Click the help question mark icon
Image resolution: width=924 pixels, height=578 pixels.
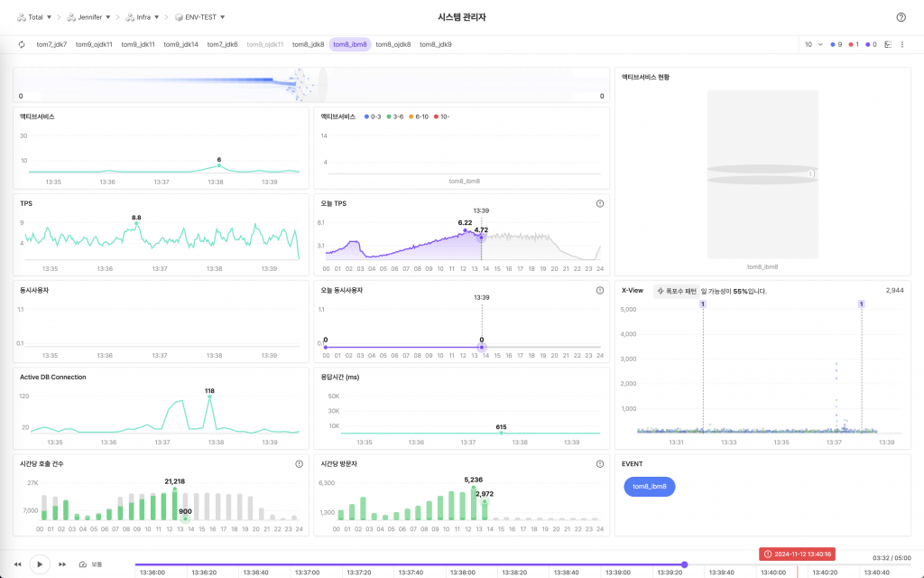[901, 17]
